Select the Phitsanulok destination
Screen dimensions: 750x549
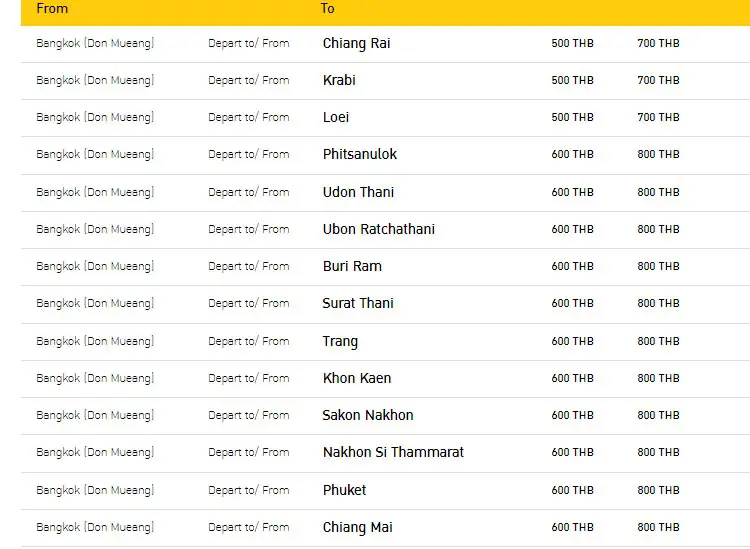360,154
